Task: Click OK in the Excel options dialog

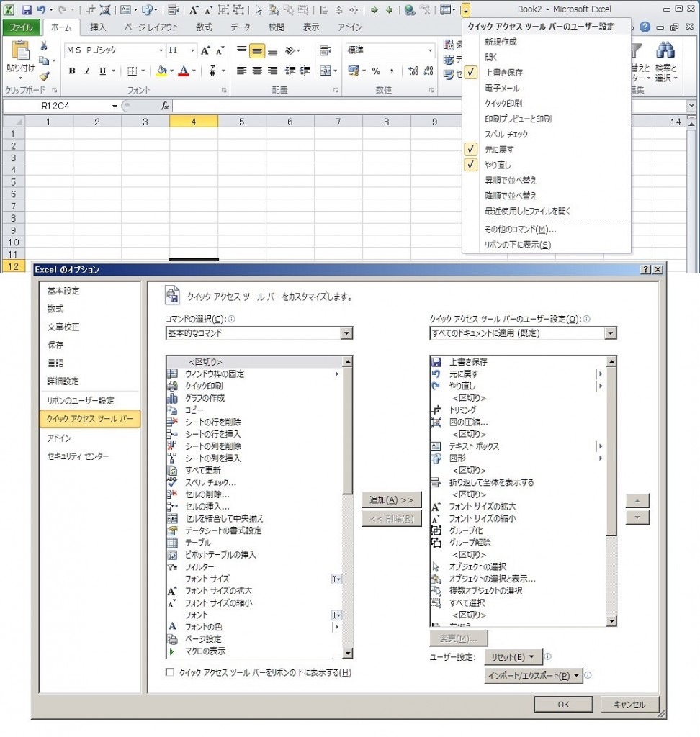Action: point(563,704)
